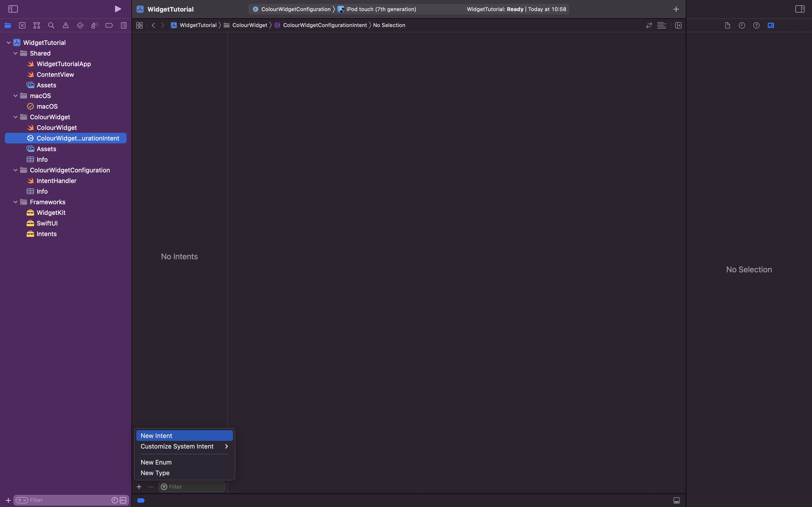Viewport: 812px width, 507px height.
Task: Click the add (+) button at bottom
Action: point(138,486)
